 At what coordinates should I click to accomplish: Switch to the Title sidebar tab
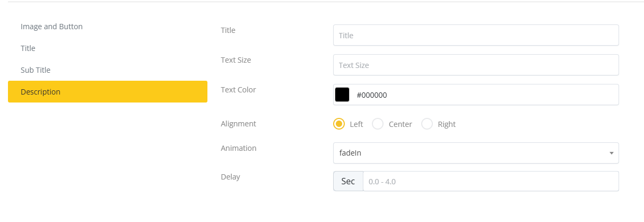(x=28, y=48)
